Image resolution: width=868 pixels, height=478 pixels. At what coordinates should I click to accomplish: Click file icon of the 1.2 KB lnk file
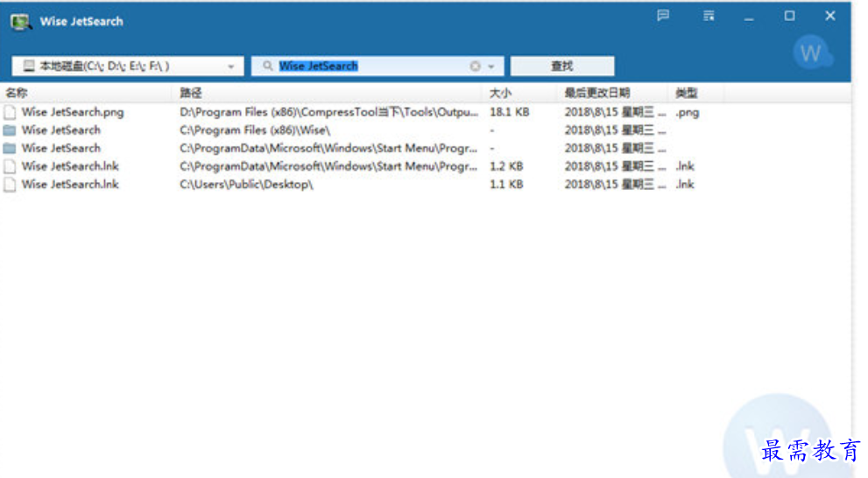coord(10,166)
